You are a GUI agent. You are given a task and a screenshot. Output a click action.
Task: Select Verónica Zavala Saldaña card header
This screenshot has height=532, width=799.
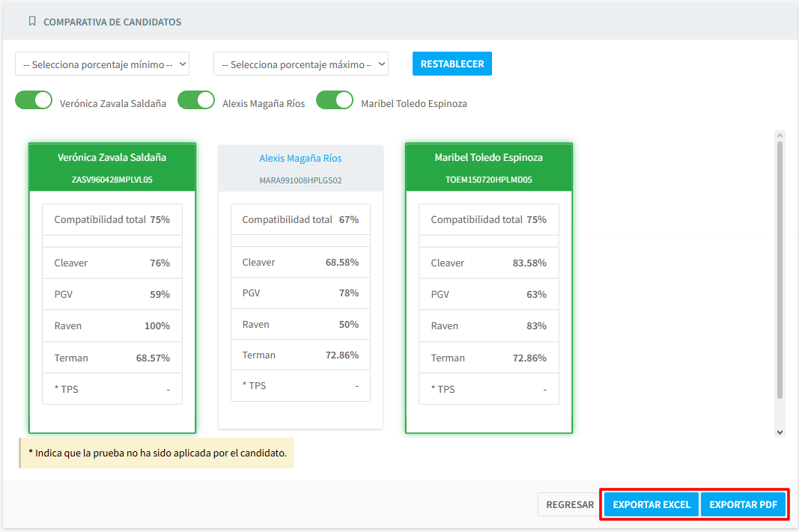tap(112, 167)
